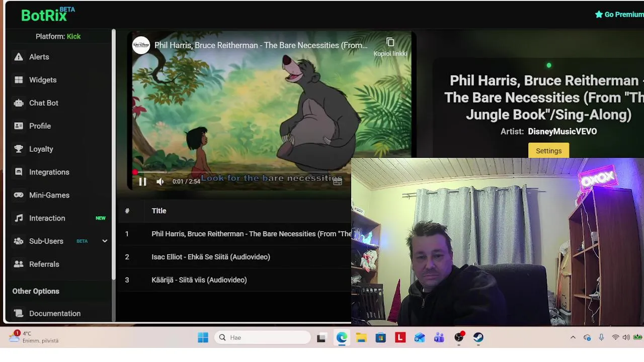Click the microphone tray icon

pos(601,337)
